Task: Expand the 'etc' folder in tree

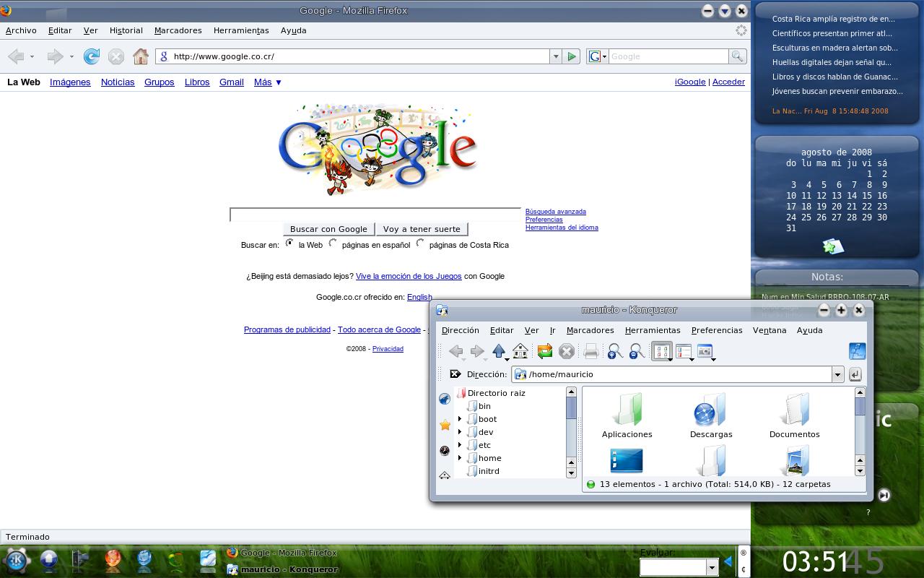Action: 459,445
